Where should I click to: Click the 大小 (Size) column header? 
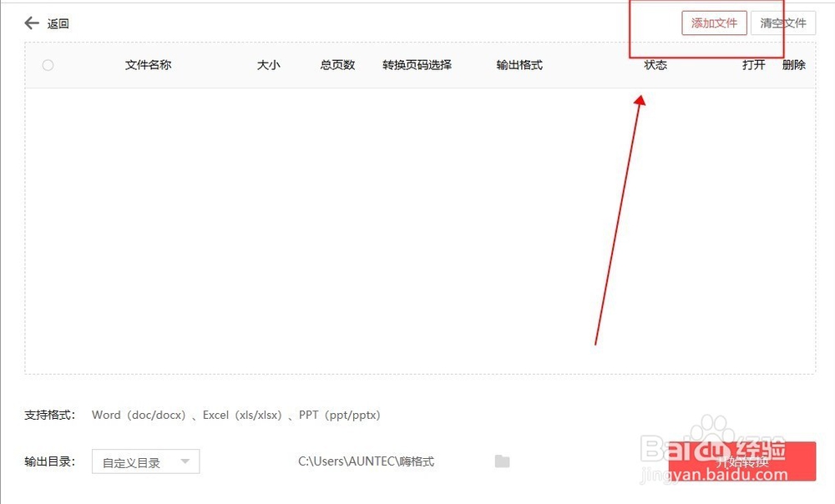[x=269, y=65]
